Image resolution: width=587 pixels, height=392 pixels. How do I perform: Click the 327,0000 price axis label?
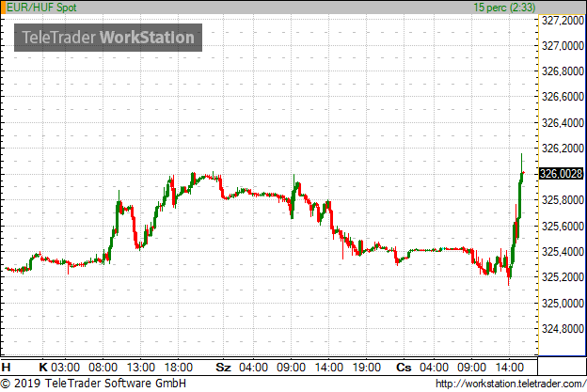click(x=563, y=46)
